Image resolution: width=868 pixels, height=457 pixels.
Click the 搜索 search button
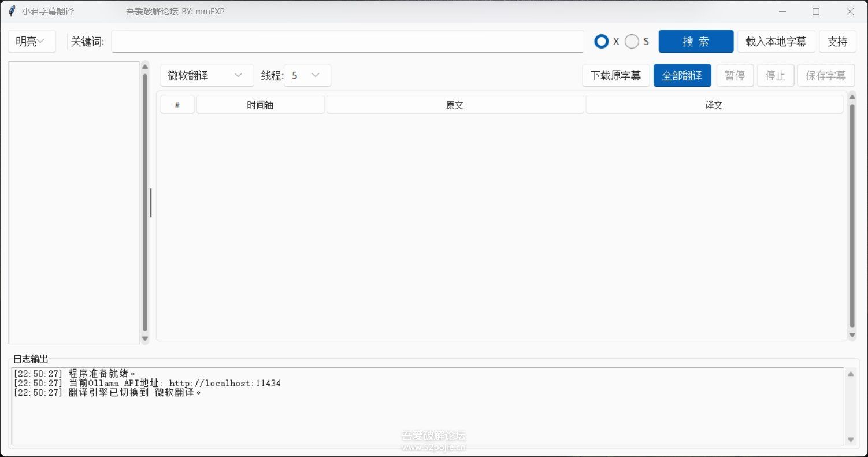click(696, 42)
